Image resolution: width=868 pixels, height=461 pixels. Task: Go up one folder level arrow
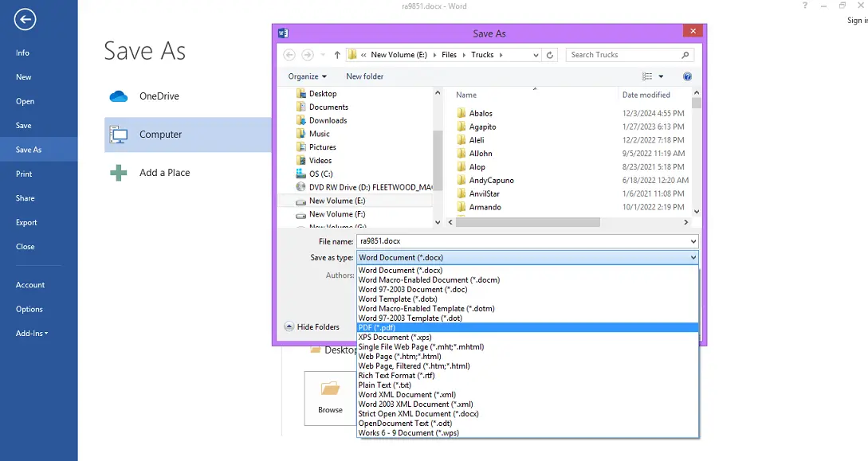click(x=337, y=55)
